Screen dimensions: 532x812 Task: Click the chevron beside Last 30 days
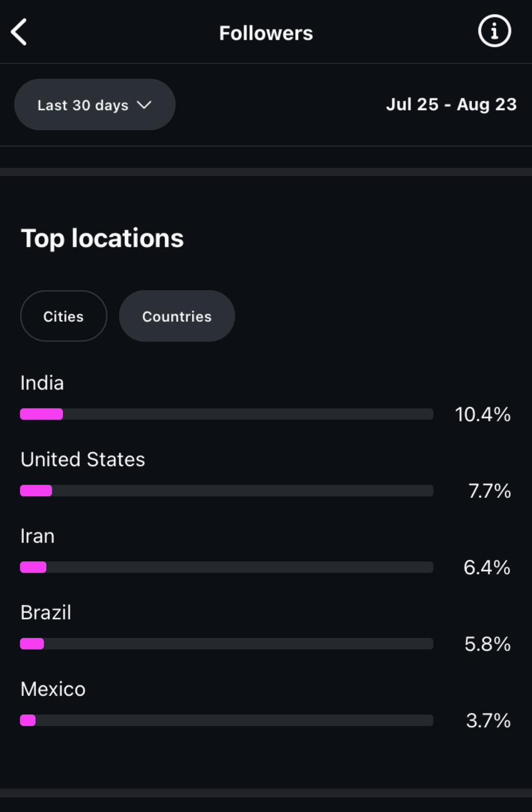pos(145,105)
